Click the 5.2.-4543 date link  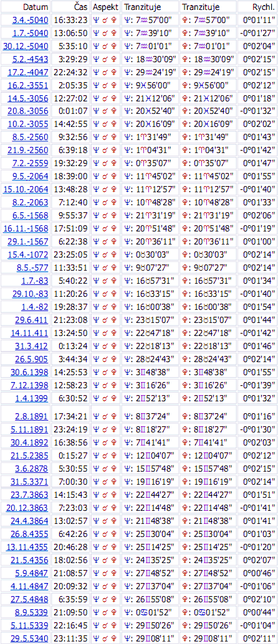tap(31, 58)
